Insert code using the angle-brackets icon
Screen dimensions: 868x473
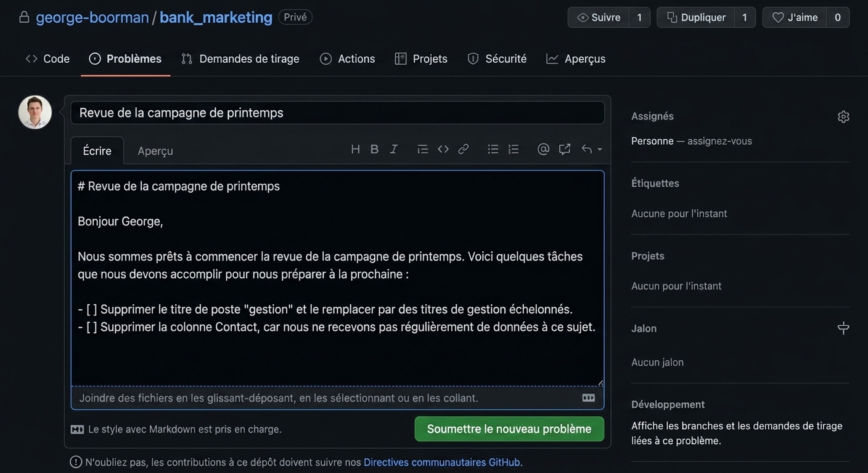click(x=443, y=149)
